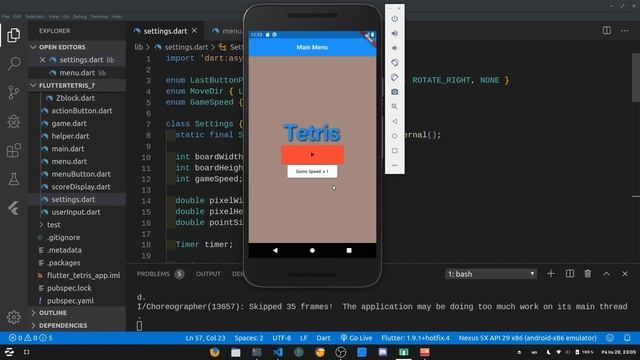Click Ln 57, Col 23 in status bar
640x360 pixels.
(205, 338)
